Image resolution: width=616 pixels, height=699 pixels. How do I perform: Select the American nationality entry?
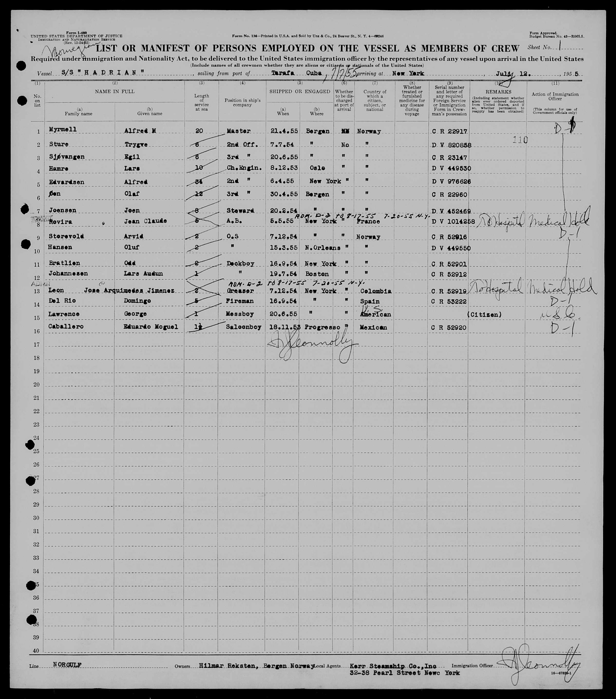pyautogui.click(x=375, y=314)
